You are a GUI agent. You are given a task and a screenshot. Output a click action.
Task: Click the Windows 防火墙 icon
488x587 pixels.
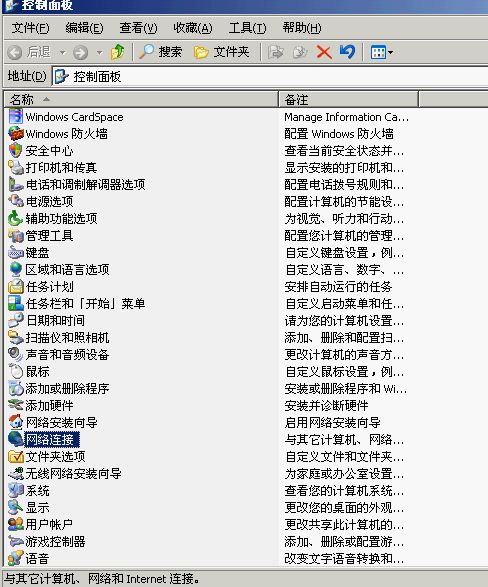pyautogui.click(x=16, y=134)
